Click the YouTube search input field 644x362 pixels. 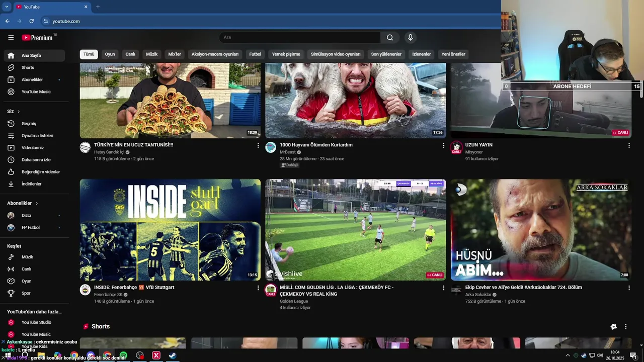click(x=300, y=38)
